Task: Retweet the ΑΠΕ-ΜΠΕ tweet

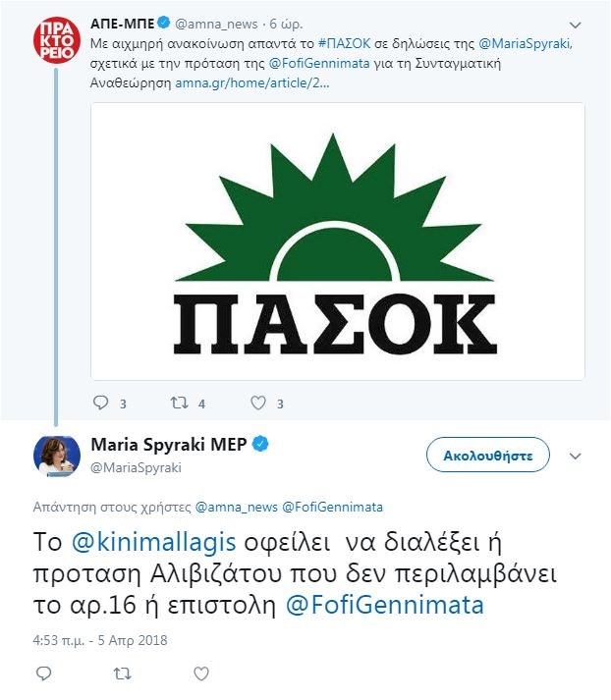Action: (179, 403)
